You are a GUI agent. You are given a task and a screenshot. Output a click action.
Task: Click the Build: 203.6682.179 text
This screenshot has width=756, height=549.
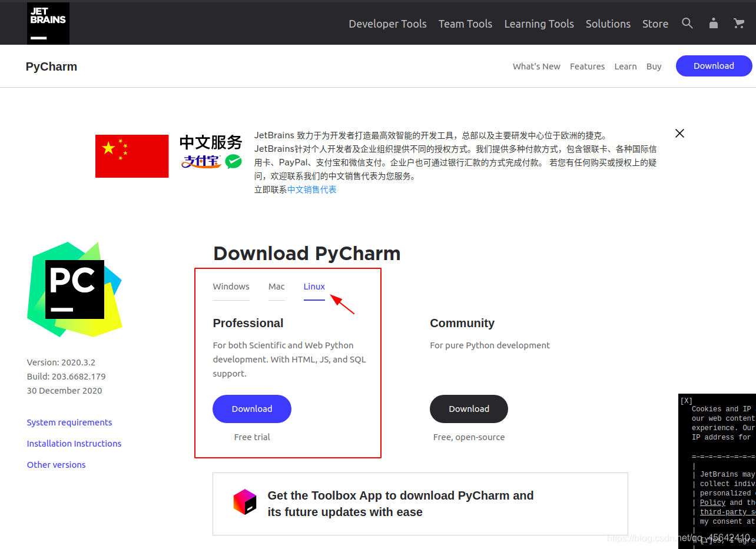(x=67, y=377)
